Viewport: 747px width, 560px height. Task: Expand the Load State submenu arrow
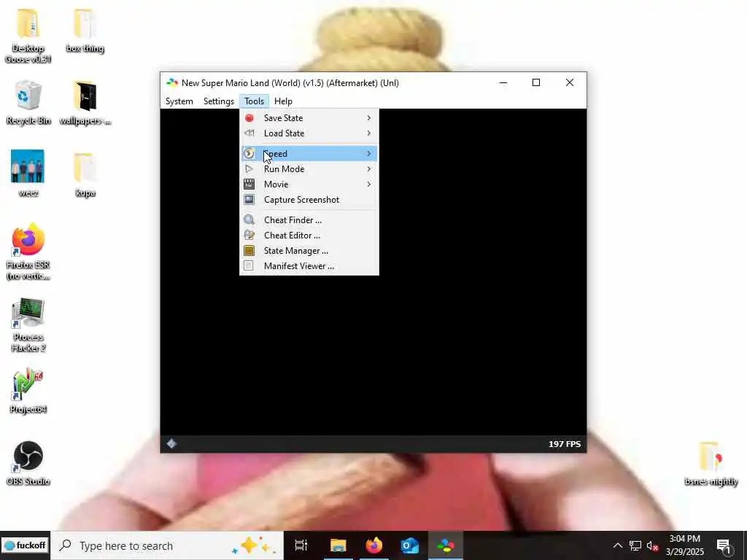(368, 133)
